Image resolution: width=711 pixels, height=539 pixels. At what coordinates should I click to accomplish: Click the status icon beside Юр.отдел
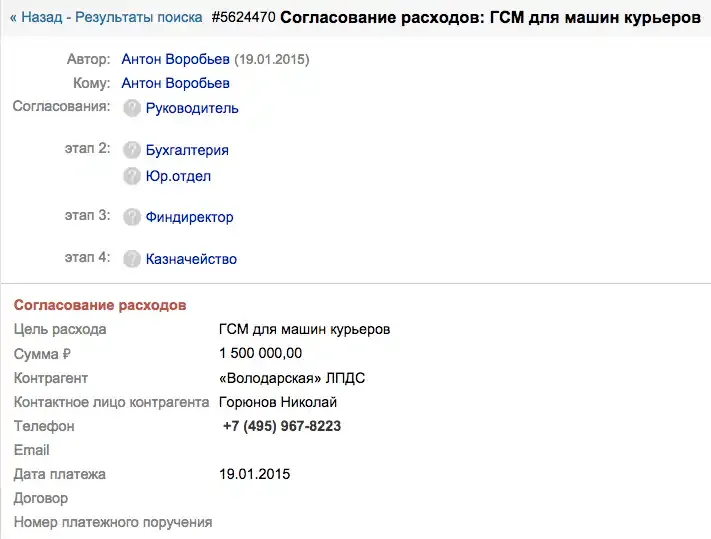[x=132, y=176]
